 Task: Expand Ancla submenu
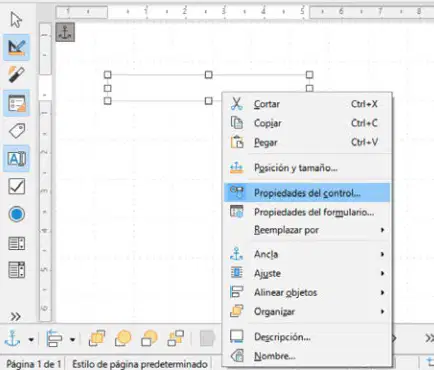point(307,254)
